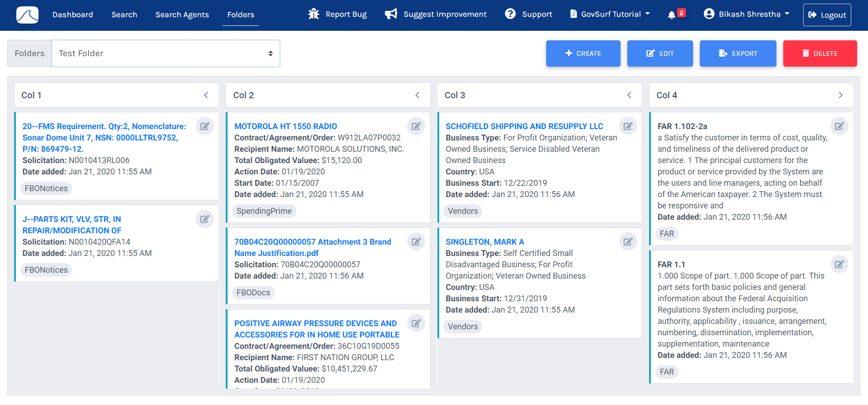Open the notifications bell icon
The height and width of the screenshot is (405, 868).
tap(672, 15)
